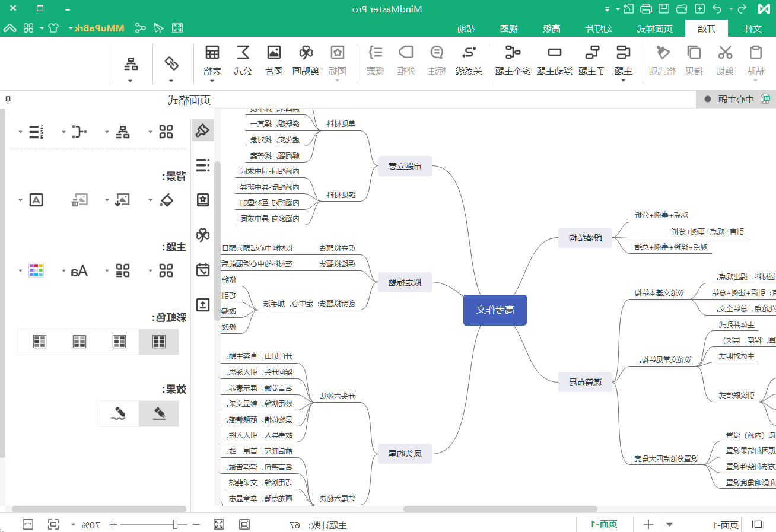Click the zoom-in plus button

coord(113,524)
